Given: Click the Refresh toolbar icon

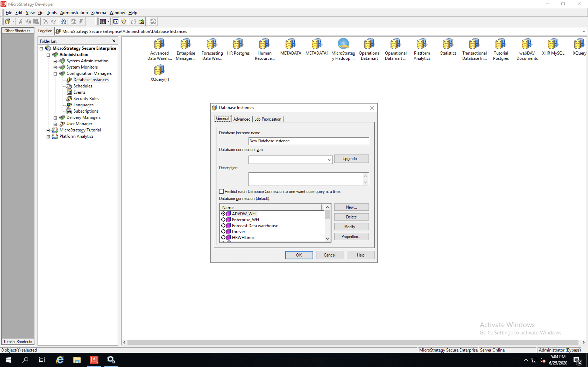Looking at the screenshot, I should (x=124, y=22).
